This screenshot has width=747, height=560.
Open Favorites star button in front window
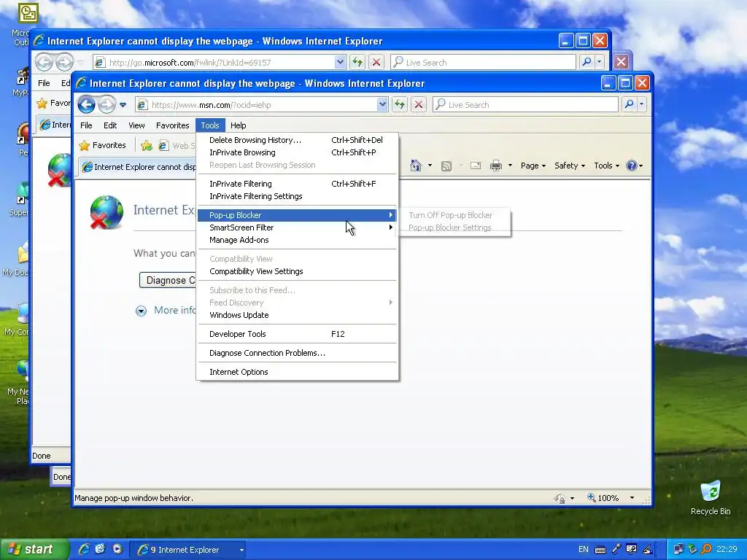pyautogui.click(x=102, y=145)
